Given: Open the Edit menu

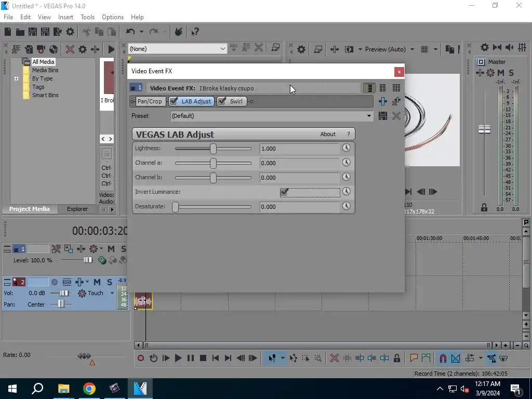Looking at the screenshot, I should (25, 17).
